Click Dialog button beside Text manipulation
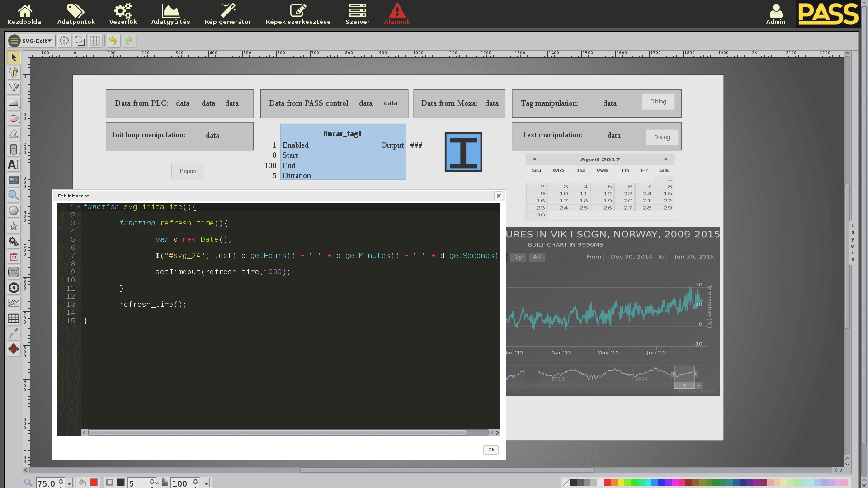 pyautogui.click(x=662, y=137)
